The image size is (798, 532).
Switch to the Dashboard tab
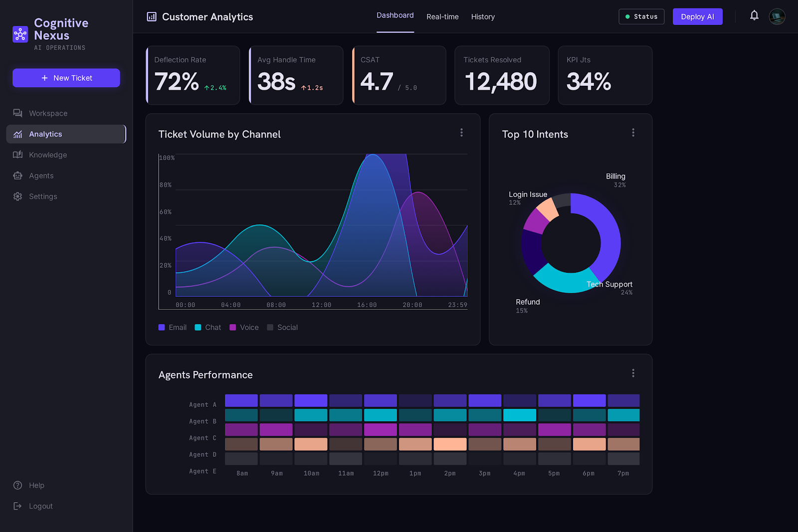[x=395, y=15]
